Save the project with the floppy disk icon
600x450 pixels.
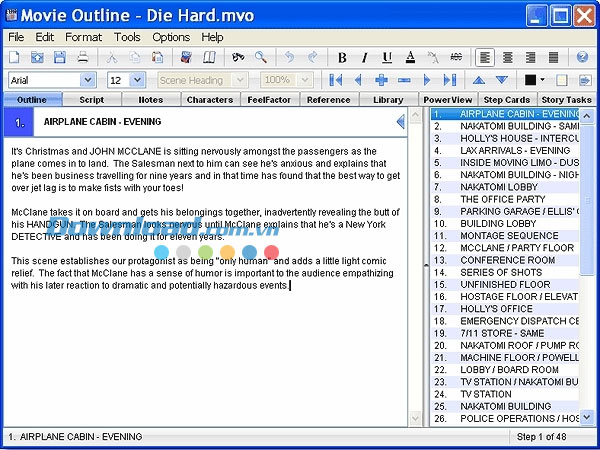pyautogui.click(x=60, y=57)
